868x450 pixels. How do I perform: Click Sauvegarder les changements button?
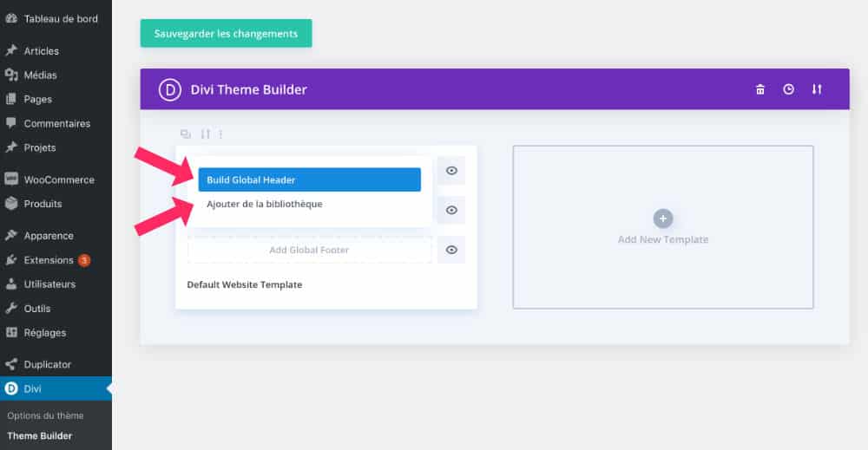tap(226, 33)
